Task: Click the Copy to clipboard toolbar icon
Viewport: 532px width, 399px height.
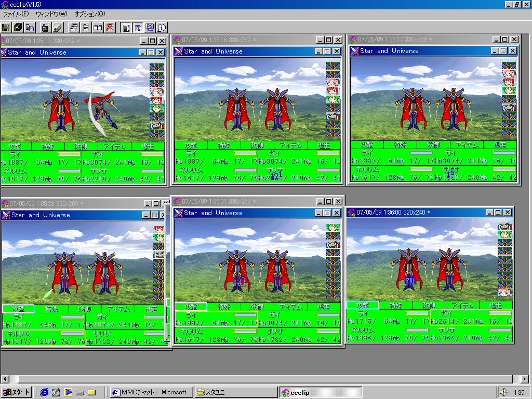Action: point(30,28)
